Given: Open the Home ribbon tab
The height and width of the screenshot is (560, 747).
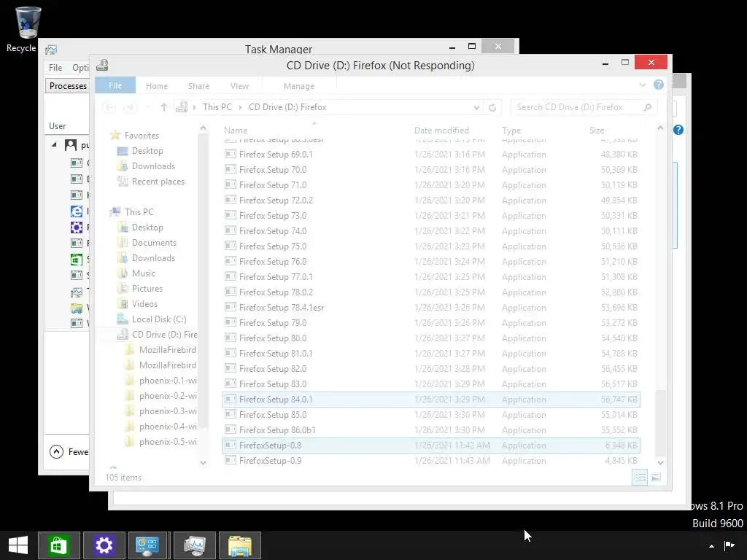Looking at the screenshot, I should click(x=157, y=86).
